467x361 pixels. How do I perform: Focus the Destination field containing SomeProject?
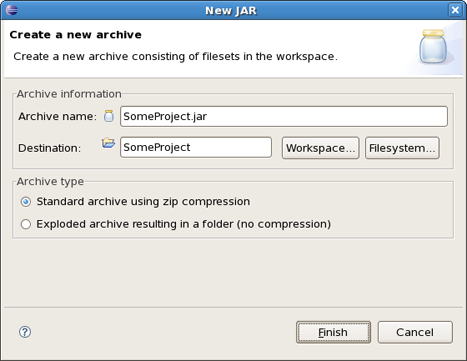pyautogui.click(x=196, y=147)
